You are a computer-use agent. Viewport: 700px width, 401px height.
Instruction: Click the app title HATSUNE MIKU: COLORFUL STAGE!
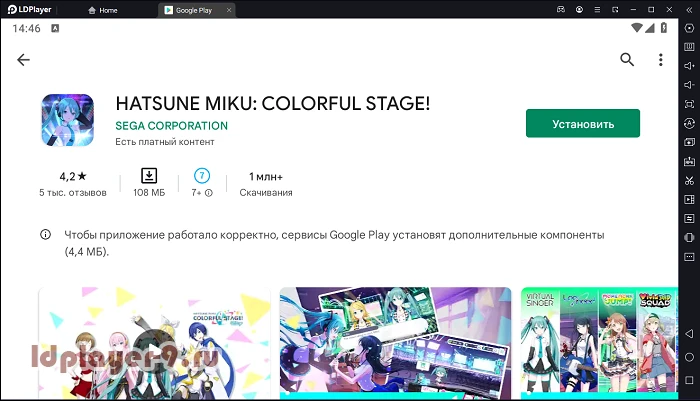coord(272,104)
